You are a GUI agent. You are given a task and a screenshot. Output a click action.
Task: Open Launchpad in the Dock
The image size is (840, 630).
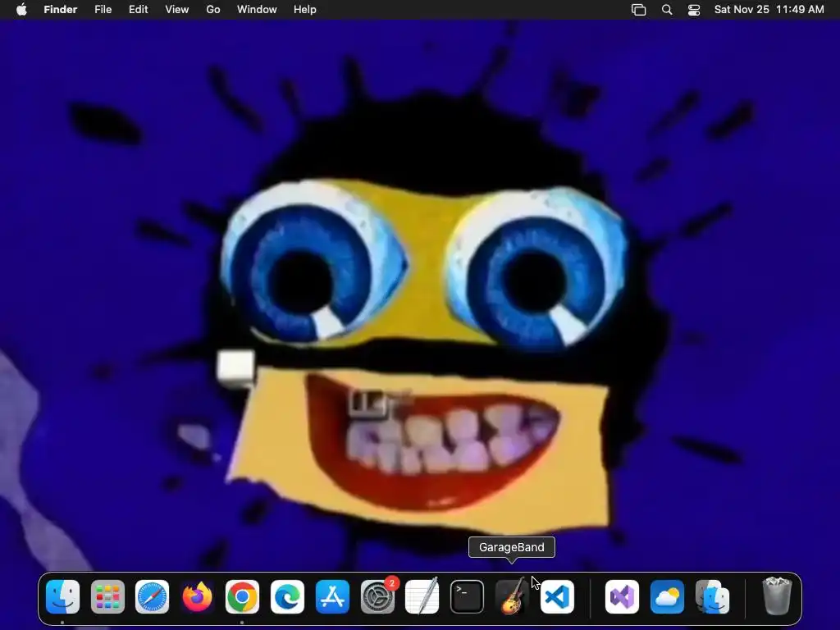(107, 596)
